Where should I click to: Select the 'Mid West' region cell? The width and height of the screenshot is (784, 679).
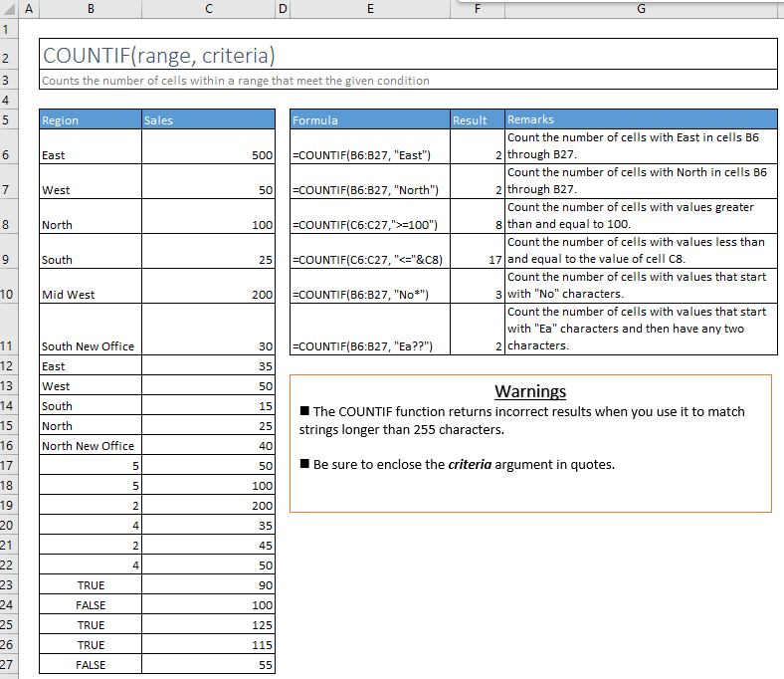pyautogui.click(x=91, y=286)
